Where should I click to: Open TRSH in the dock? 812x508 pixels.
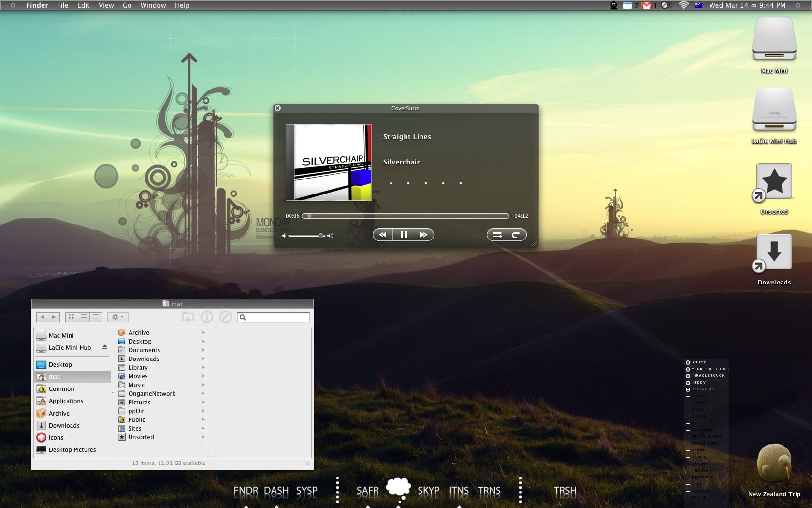(565, 491)
